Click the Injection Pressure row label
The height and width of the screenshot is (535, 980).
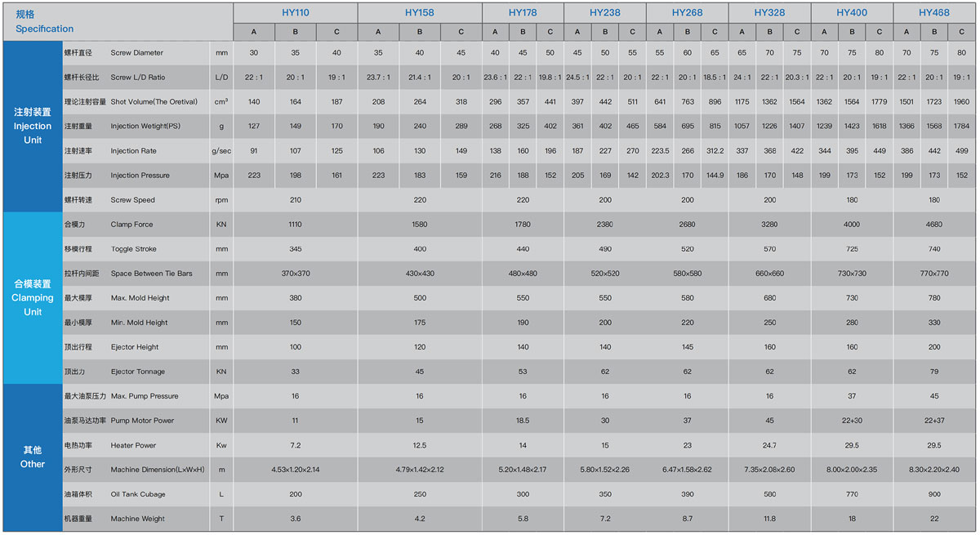point(140,176)
